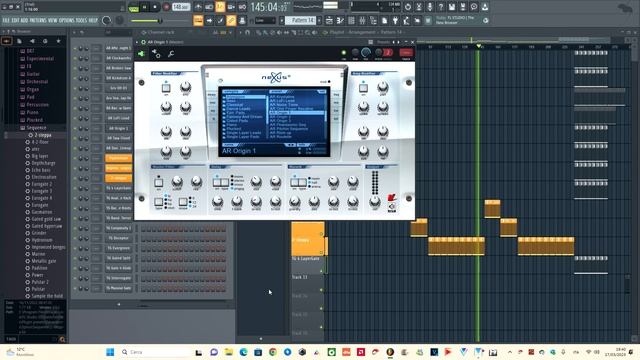The width and height of the screenshot is (640, 360).
Task: Select Fantasy And Dream category in Nexus
Action: (244, 117)
